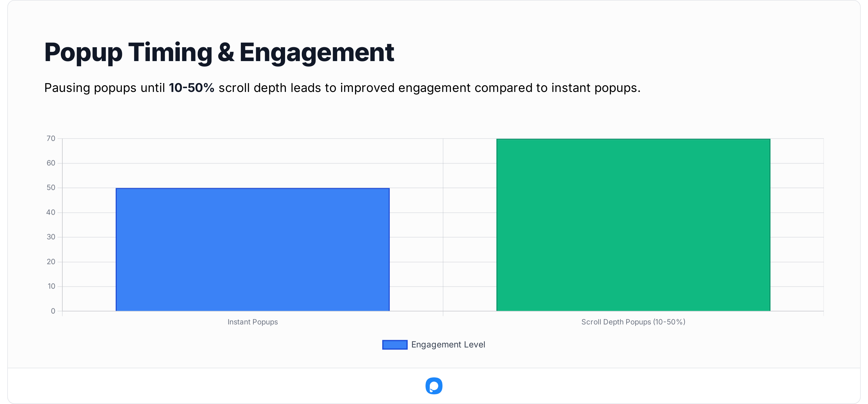Screen dimensions: 868x404
Task: Click the Instant Popups axis label
Action: coord(252,322)
